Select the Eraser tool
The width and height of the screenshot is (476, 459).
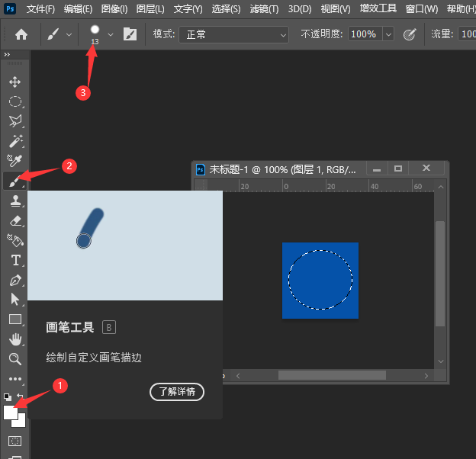pos(15,221)
